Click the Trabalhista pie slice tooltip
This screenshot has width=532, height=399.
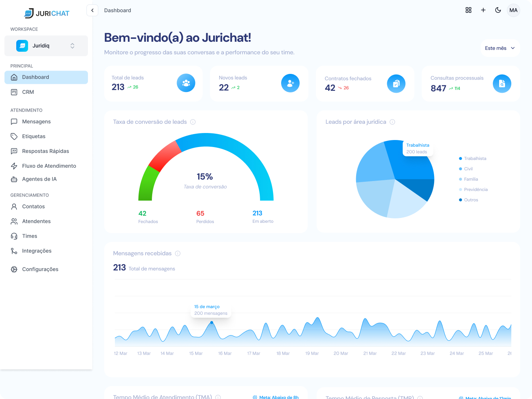coord(418,149)
